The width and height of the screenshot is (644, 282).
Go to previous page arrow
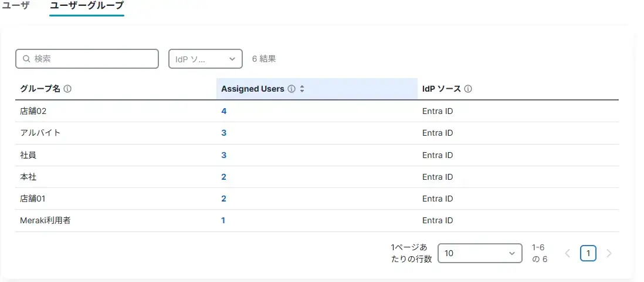pyautogui.click(x=567, y=253)
